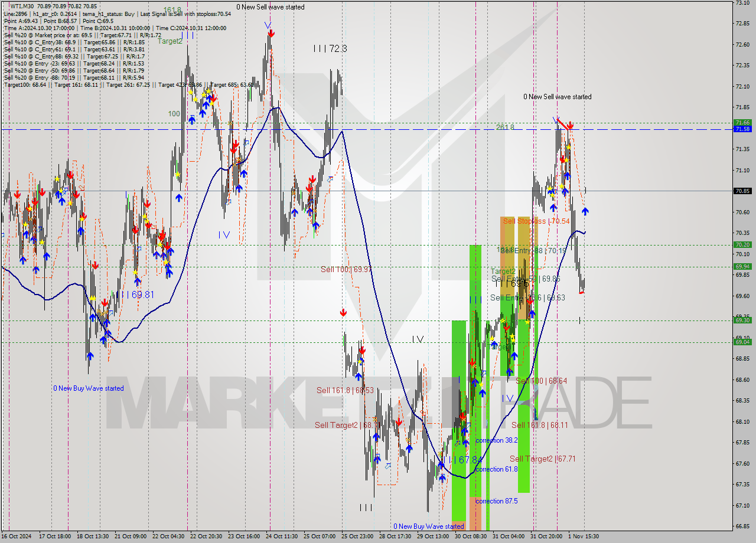Click the 'Sell Entry -88 | 70.19' label
Screen dimensions: 756x543
click(534, 250)
